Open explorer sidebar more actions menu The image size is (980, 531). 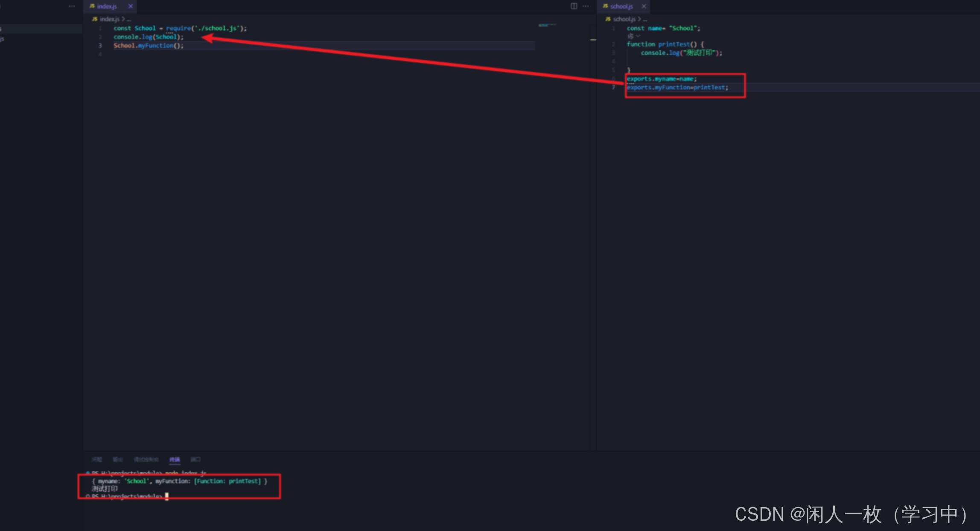pyautogui.click(x=72, y=6)
